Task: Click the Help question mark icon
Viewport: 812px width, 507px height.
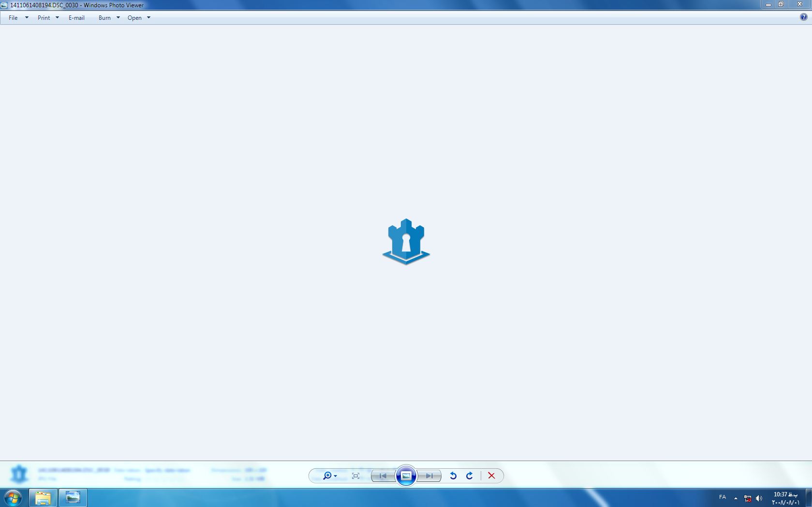Action: [803, 17]
